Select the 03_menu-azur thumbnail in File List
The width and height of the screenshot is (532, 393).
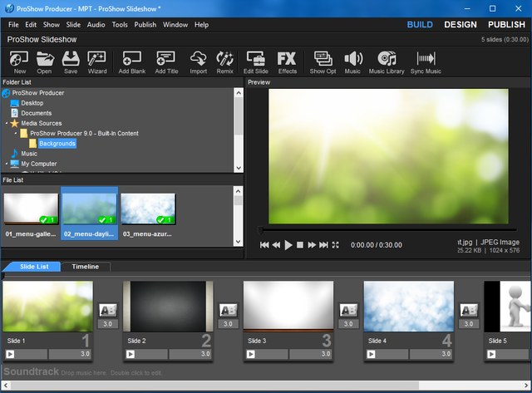[x=148, y=209]
